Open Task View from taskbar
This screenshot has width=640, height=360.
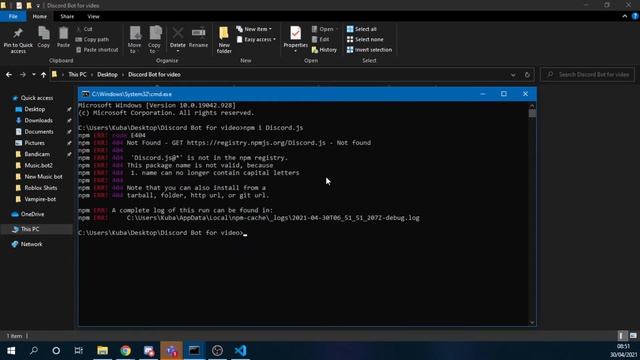78,351
